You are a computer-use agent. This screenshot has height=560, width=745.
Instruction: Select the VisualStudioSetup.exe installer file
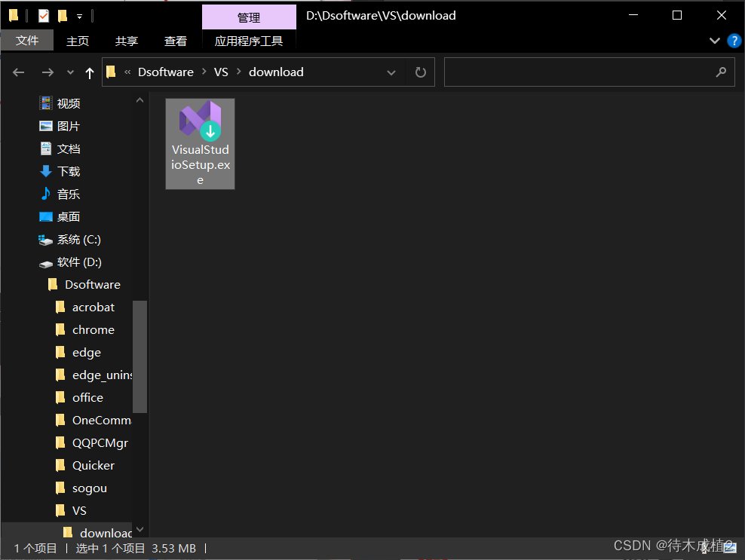click(200, 144)
